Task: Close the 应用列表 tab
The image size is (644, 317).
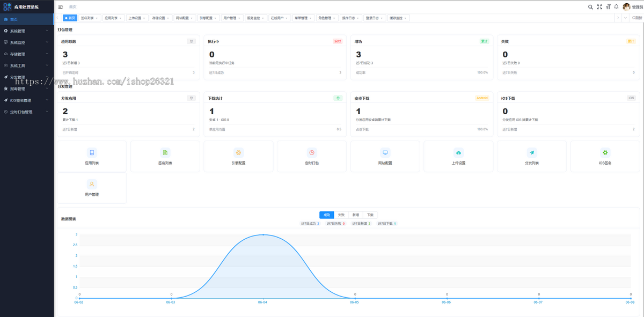Action: [120, 18]
